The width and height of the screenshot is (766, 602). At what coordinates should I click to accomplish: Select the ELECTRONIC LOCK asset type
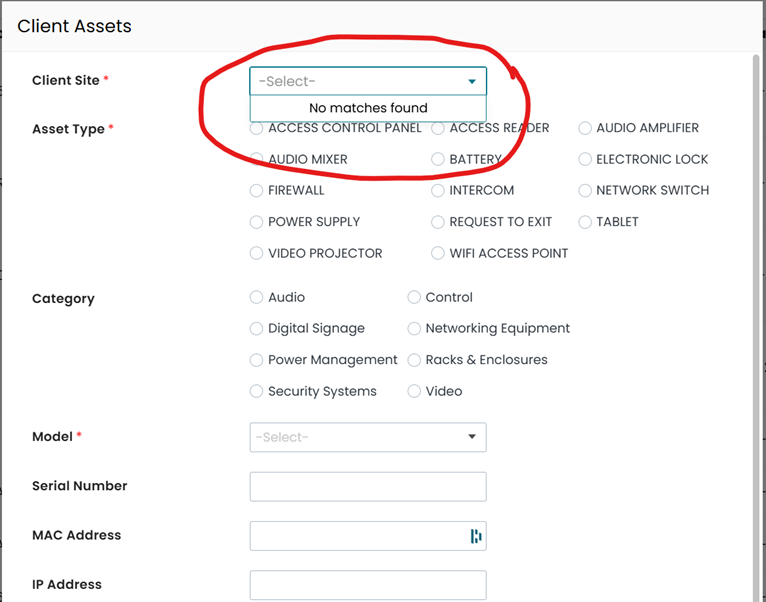pos(585,159)
